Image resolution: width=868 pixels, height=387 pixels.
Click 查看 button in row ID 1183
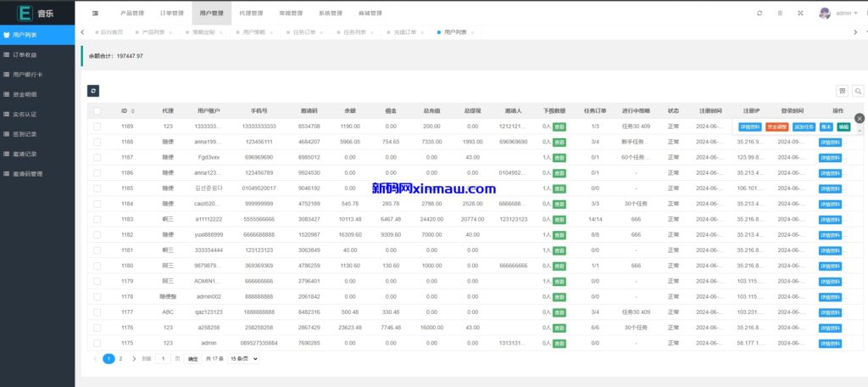tap(559, 220)
